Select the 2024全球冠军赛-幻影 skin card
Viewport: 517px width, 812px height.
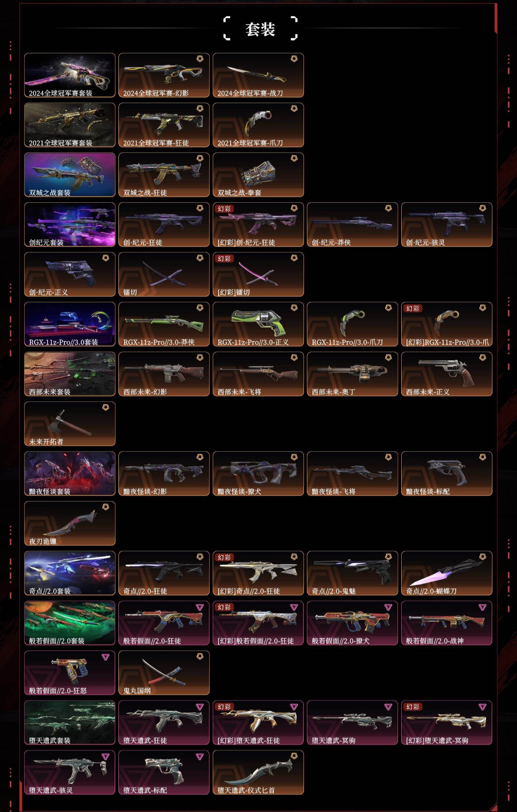[164, 75]
